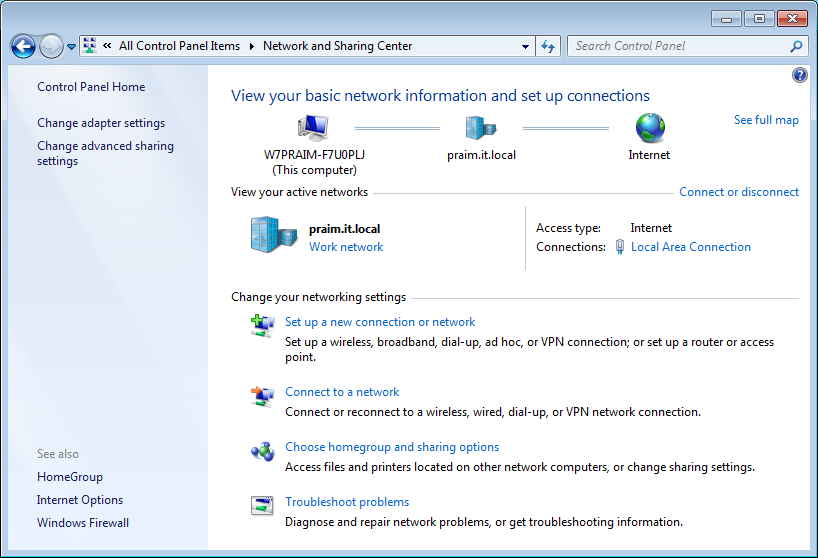Open Choose homegroup and sharing options
818x558 pixels.
click(392, 447)
